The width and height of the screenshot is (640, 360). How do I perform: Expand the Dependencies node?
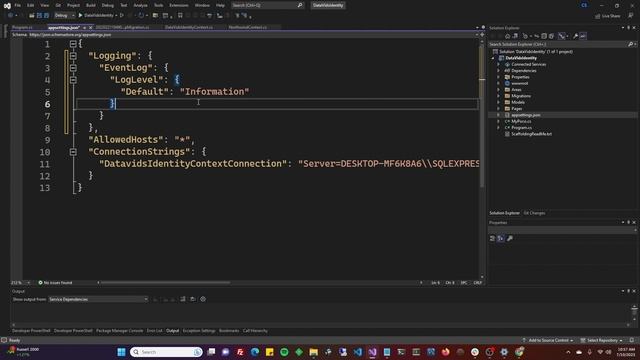(x=498, y=71)
